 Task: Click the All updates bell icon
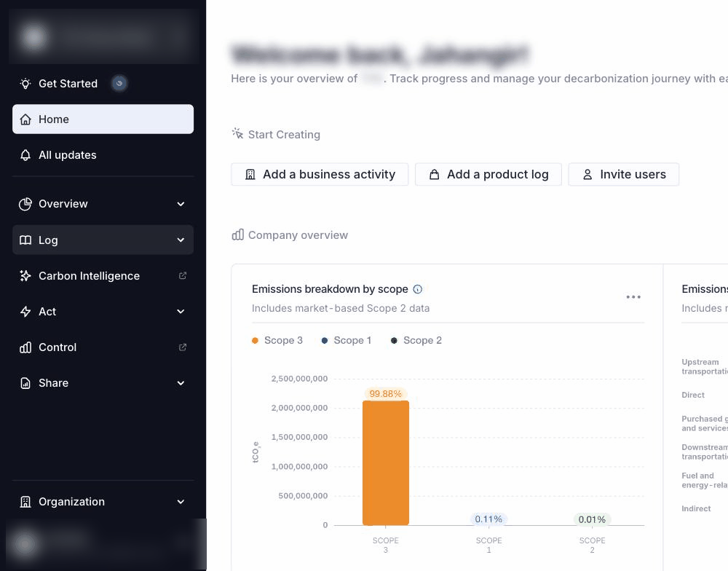[x=25, y=155]
